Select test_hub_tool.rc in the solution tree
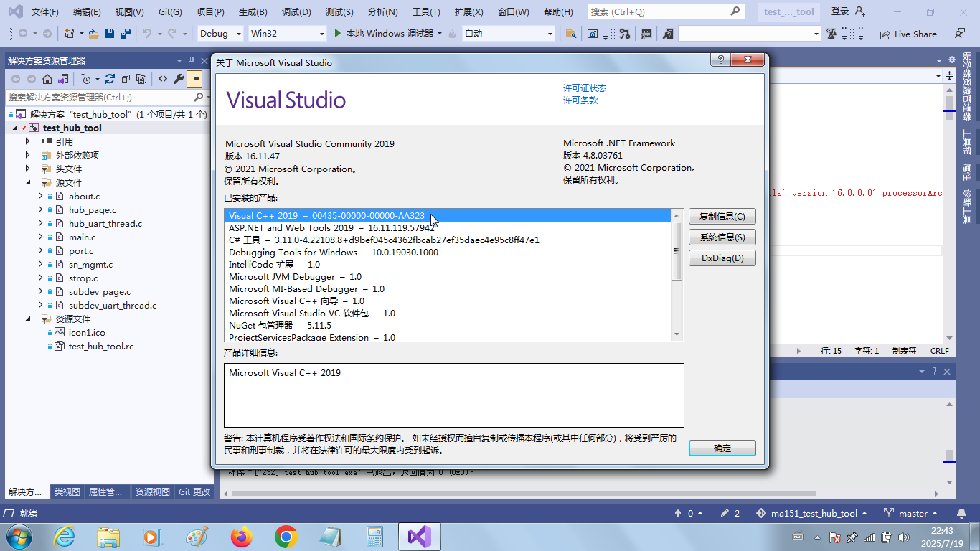This screenshot has height=551, width=980. pyautogui.click(x=101, y=346)
